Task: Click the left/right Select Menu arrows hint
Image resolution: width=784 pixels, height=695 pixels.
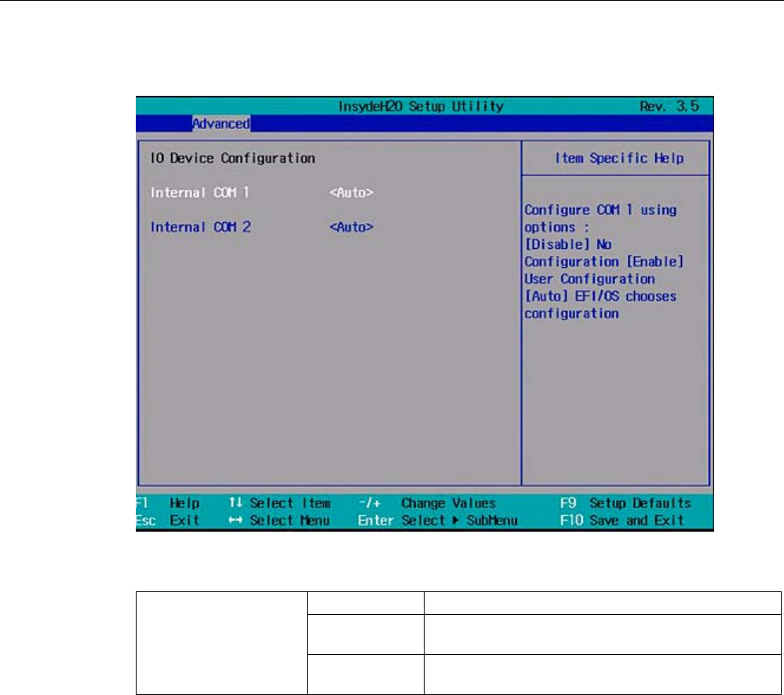Action: [279, 521]
